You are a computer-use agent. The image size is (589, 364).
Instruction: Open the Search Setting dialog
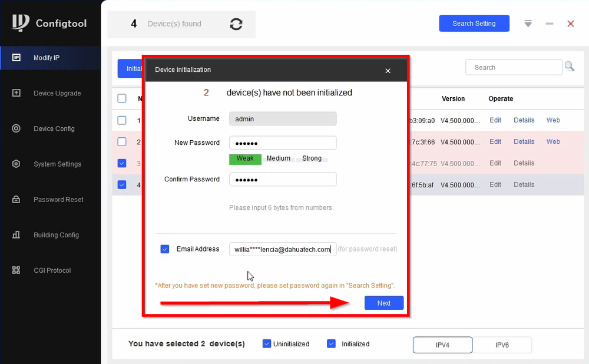click(474, 23)
